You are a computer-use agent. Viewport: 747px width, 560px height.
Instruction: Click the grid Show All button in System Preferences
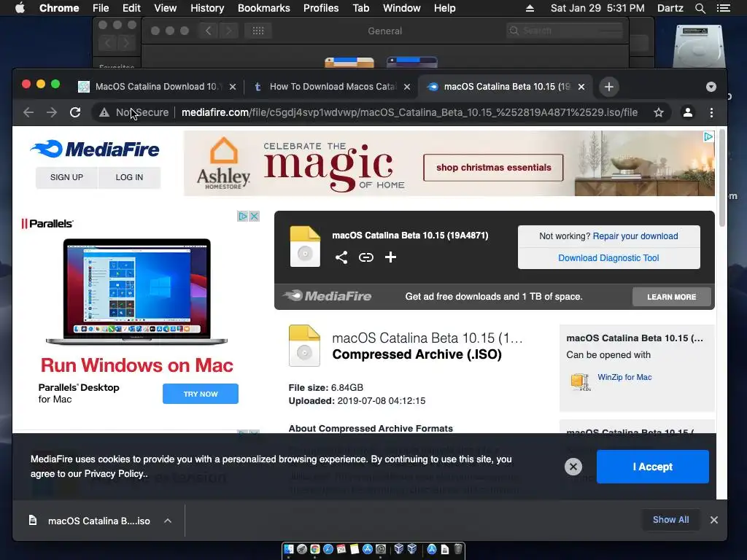pyautogui.click(x=258, y=31)
